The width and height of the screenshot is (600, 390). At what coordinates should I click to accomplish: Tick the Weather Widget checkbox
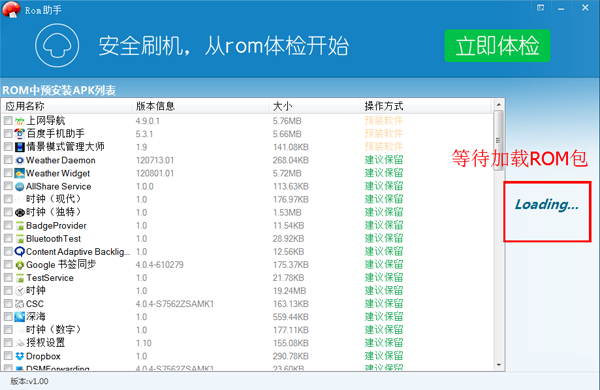[x=8, y=173]
